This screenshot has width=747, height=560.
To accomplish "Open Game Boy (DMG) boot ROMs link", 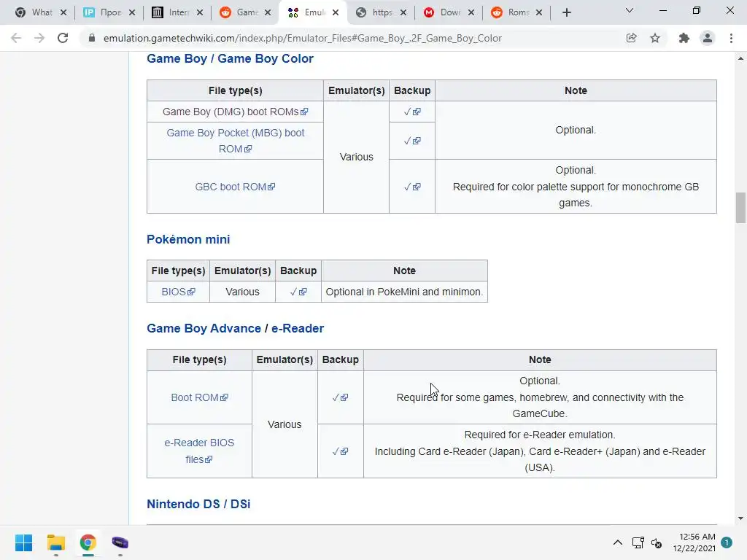I will click(236, 112).
